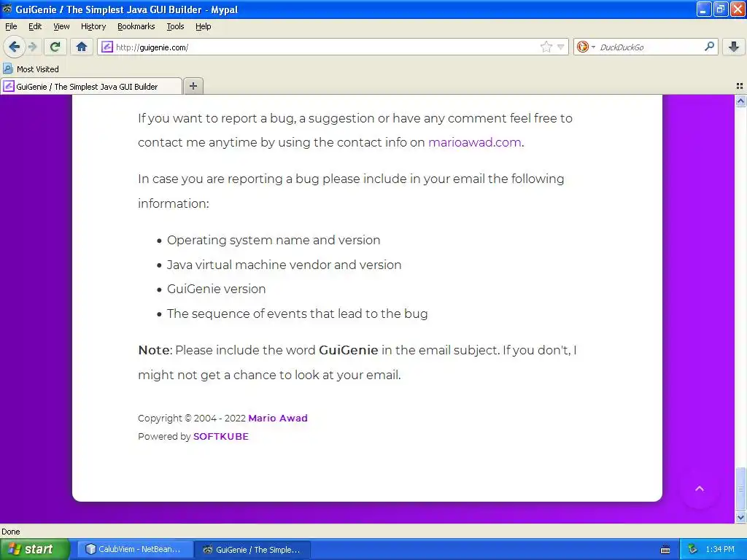Screen dimensions: 747x560
Task: Open the SOFTKUBE link
Action: click(221, 436)
